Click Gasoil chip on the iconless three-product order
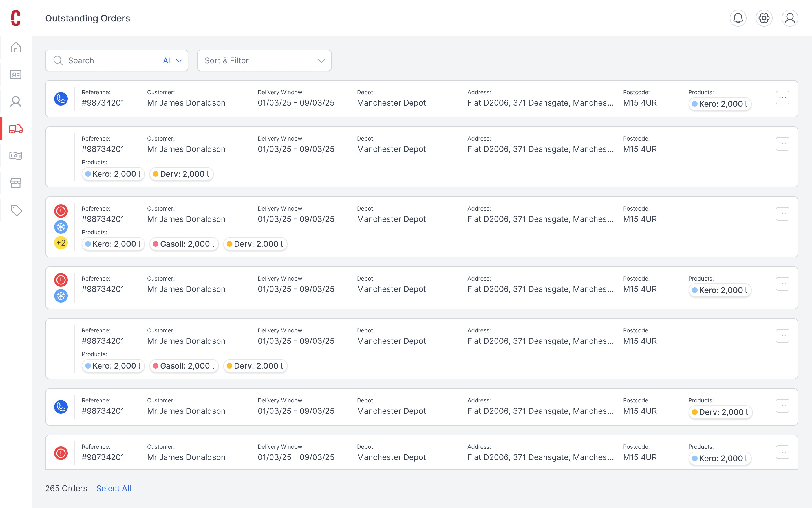 [184, 366]
